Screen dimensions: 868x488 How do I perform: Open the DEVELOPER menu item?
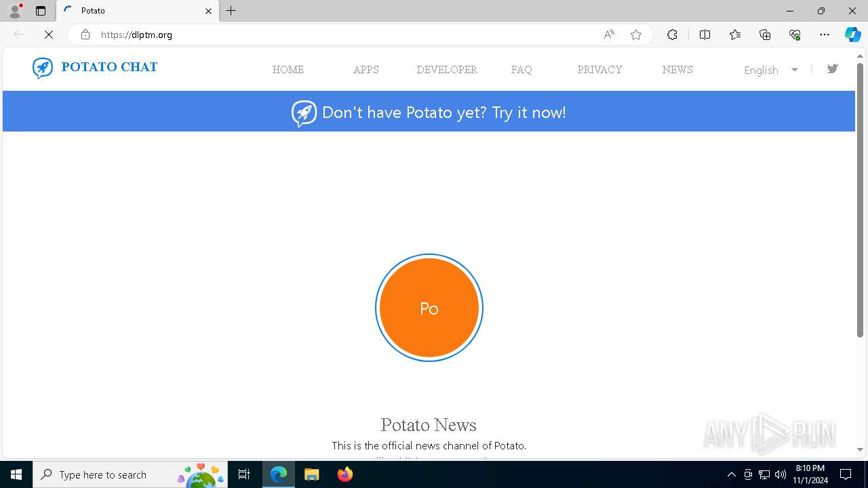click(x=447, y=69)
